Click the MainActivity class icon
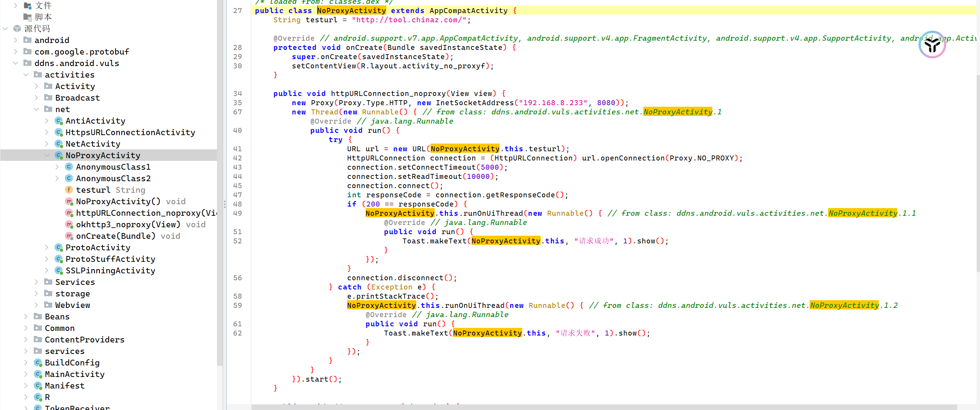 click(x=38, y=374)
